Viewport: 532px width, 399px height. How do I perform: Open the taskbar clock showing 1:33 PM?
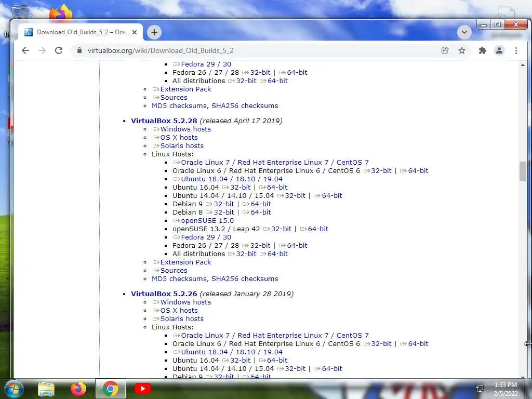506,389
